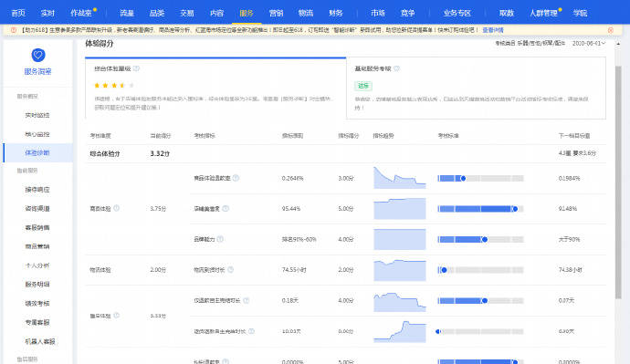Viewport: 630px width, 364px height.
Task: Open the help icon beside 综合体验星级
Action: pos(136,68)
